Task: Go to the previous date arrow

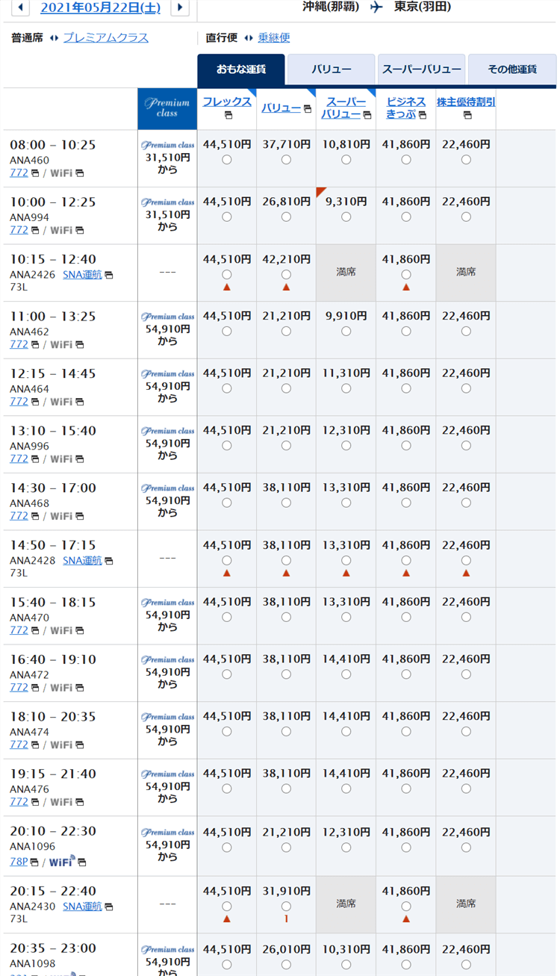Action: 21,8
